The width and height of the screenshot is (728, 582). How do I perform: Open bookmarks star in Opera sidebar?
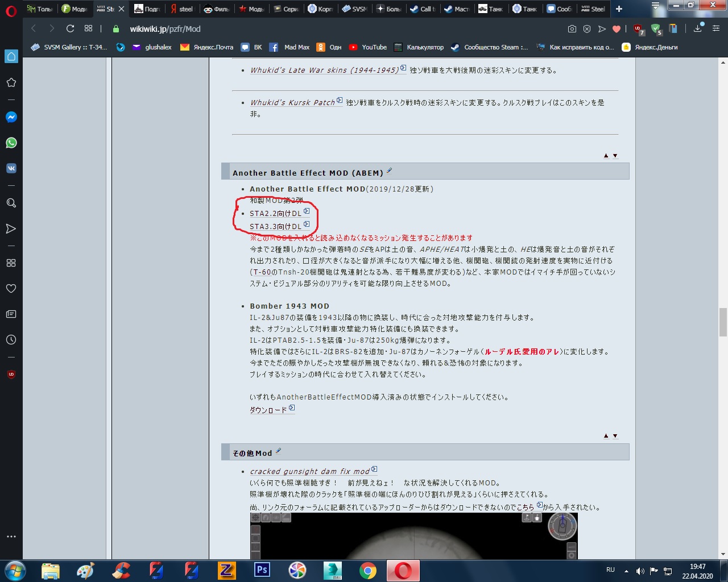click(11, 82)
